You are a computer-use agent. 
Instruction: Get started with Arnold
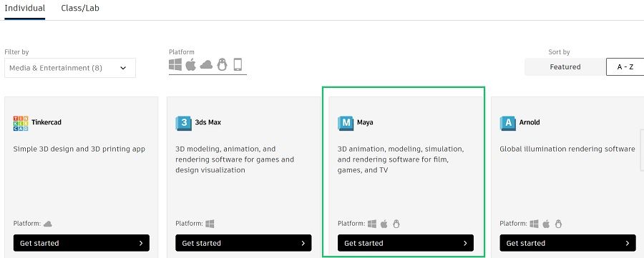click(567, 243)
